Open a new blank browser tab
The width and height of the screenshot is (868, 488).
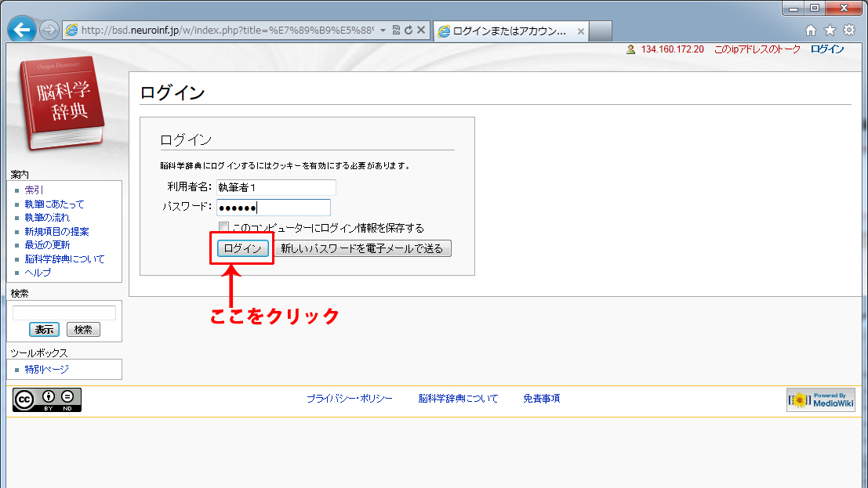[600, 31]
